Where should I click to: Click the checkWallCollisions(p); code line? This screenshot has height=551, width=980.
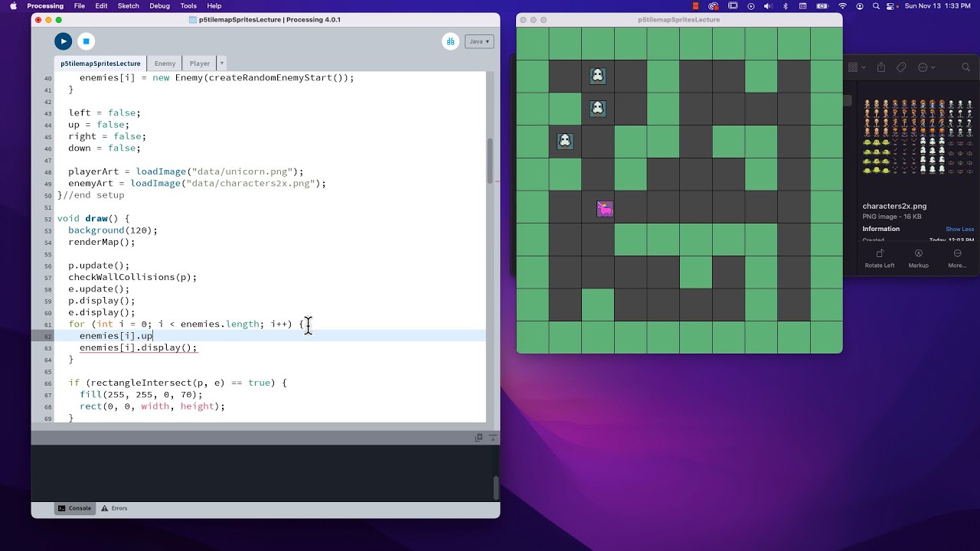132,277
